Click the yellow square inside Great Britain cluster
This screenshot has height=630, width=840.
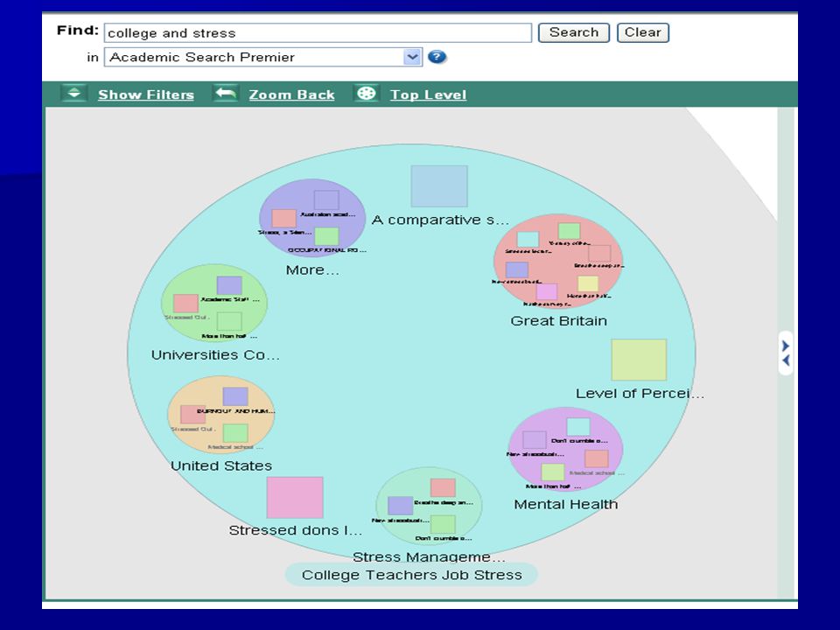(588, 283)
